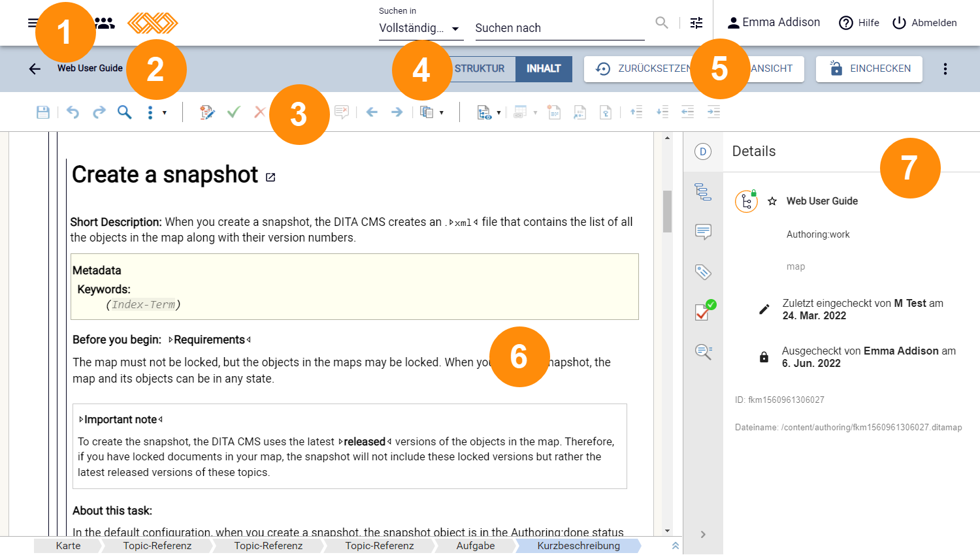Select the first Topic-Referenz breadcrumb
This screenshot has width=980, height=555.
coord(157,546)
